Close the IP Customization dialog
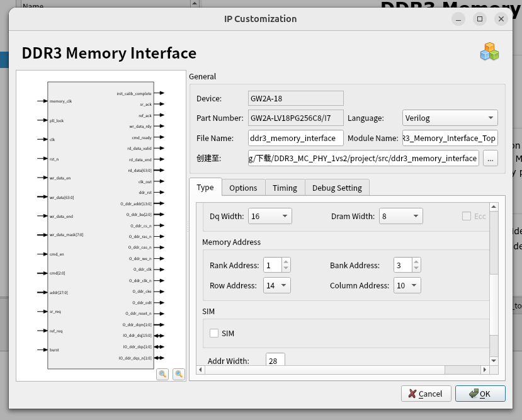Image resolution: width=522 pixels, height=420 pixels. tap(501, 19)
